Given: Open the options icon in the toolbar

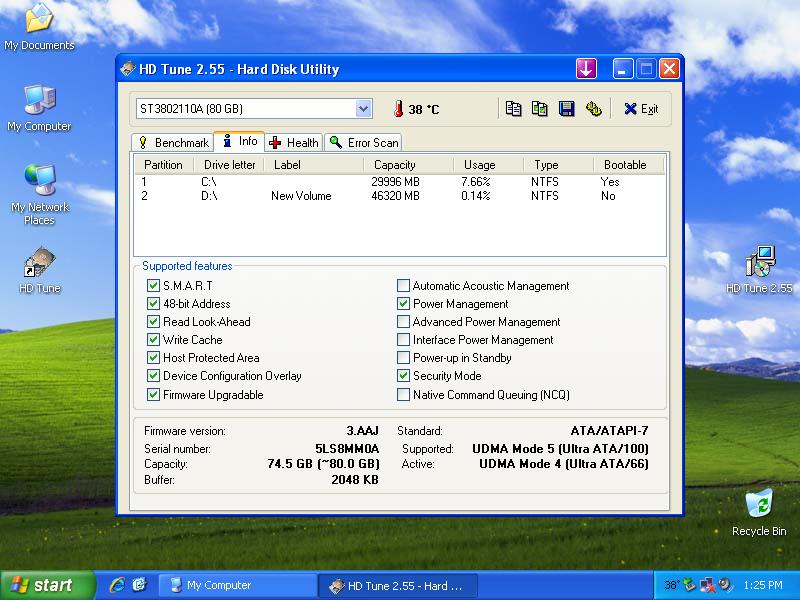Looking at the screenshot, I should (593, 109).
